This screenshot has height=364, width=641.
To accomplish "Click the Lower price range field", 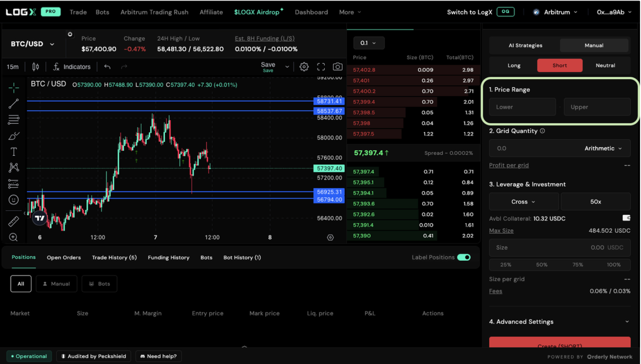I will tap(523, 107).
